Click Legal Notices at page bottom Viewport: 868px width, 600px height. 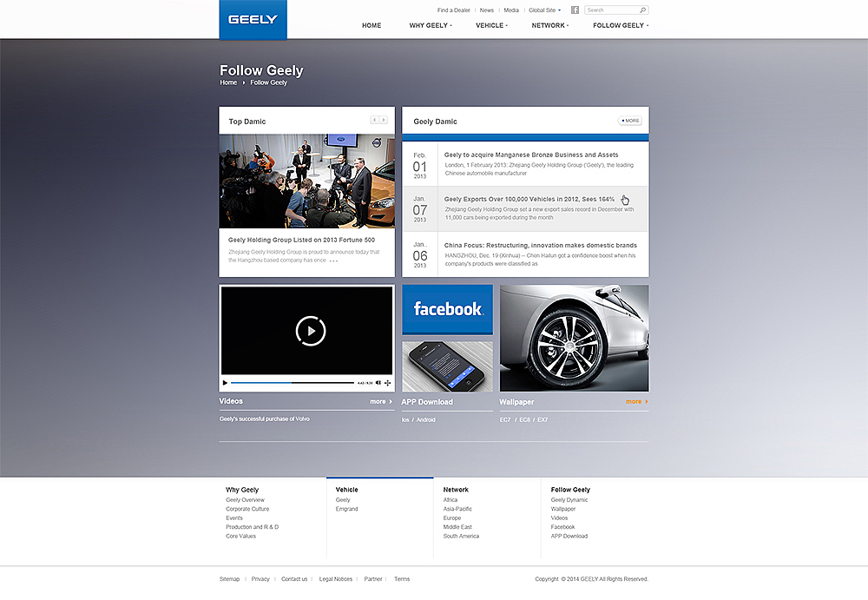coord(335,579)
